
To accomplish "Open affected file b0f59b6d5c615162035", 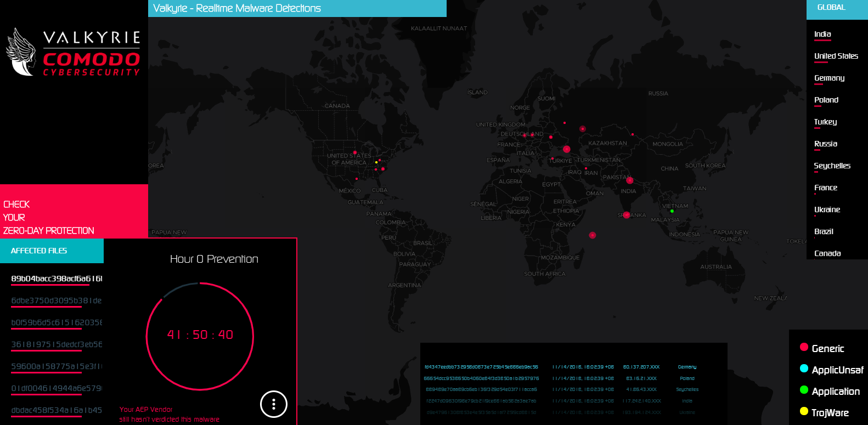I will tap(57, 322).
